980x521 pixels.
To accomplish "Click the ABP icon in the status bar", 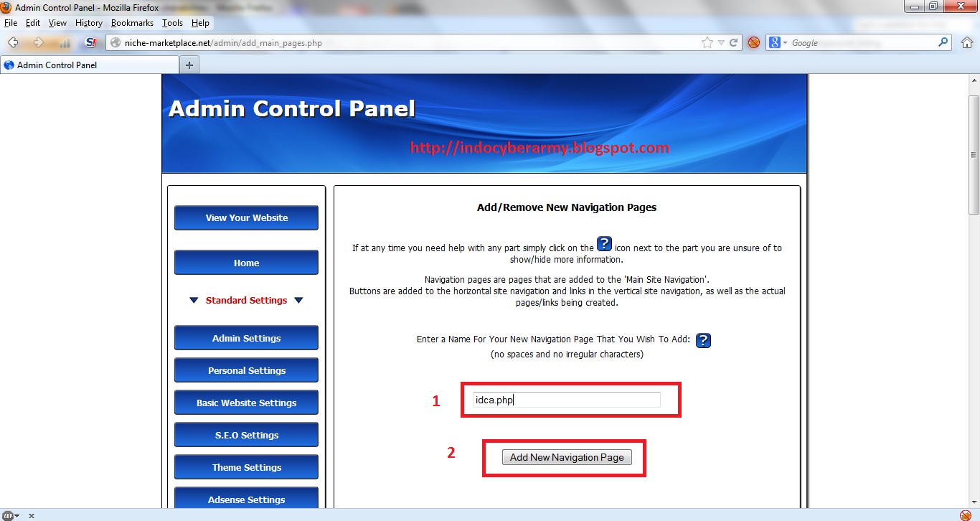I will point(6,516).
